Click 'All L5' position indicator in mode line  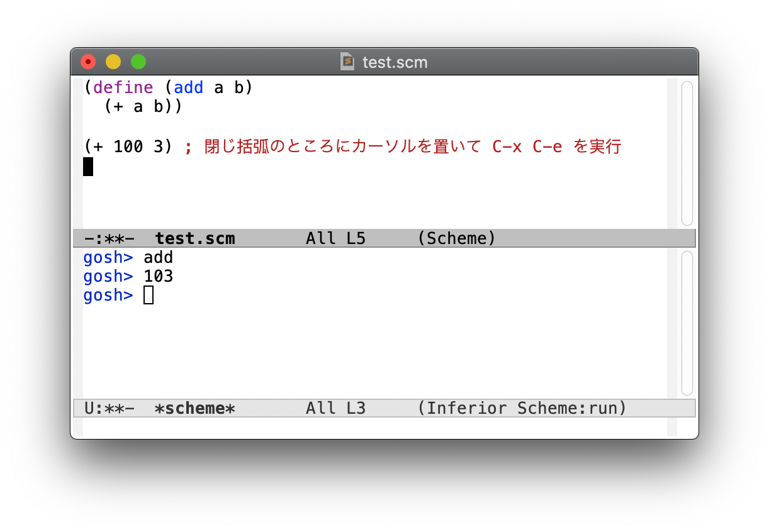(x=335, y=239)
